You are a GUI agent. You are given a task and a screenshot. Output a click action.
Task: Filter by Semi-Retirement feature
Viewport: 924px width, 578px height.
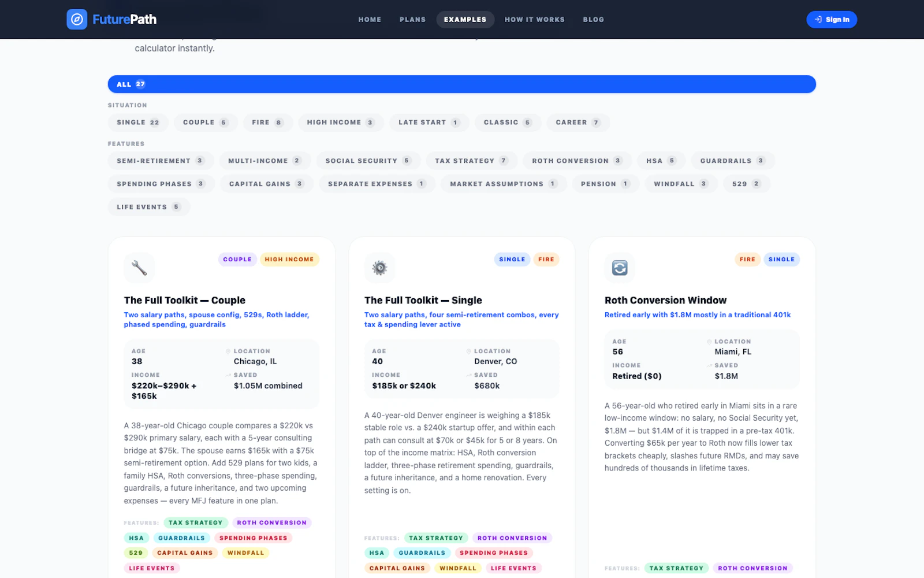click(x=161, y=161)
